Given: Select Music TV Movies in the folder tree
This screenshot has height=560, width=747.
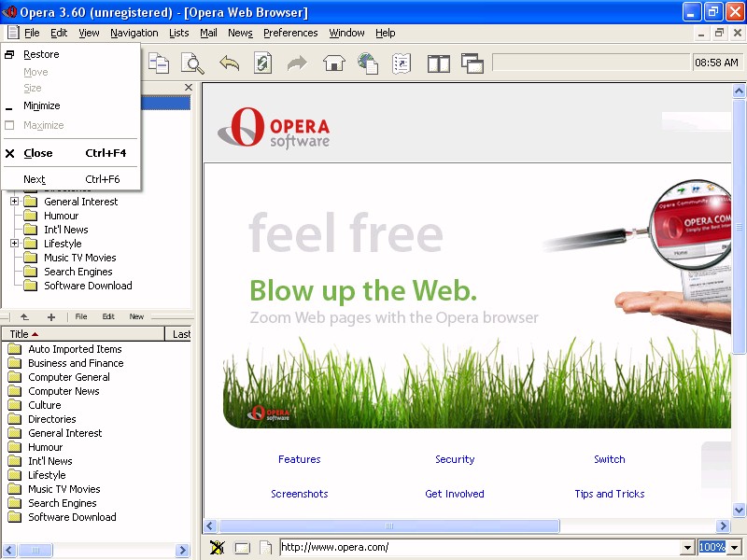Looking at the screenshot, I should click(80, 258).
